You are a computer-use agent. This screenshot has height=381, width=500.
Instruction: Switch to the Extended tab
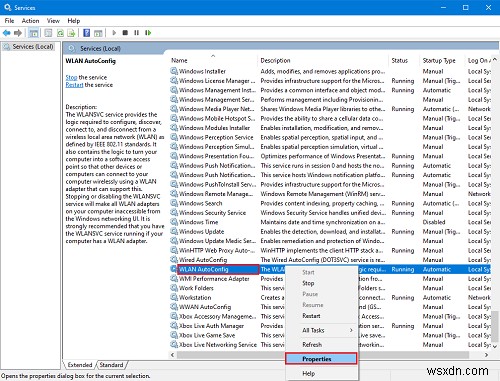click(80, 365)
